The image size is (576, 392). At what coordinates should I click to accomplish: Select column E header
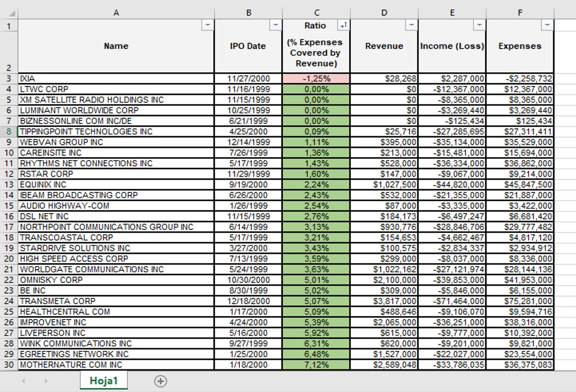click(452, 13)
